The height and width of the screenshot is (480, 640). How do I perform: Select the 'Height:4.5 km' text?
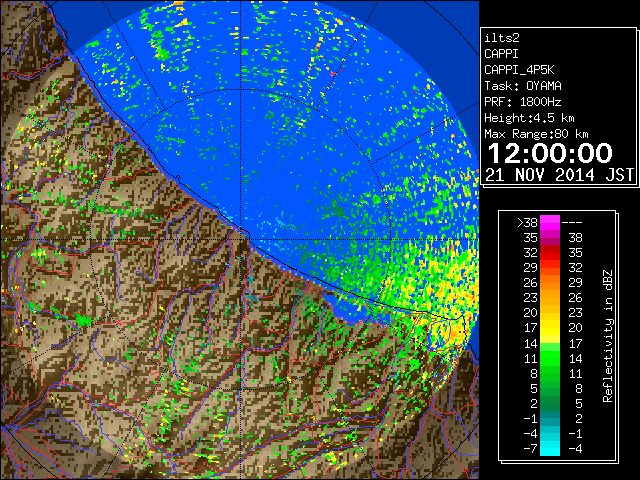529,118
